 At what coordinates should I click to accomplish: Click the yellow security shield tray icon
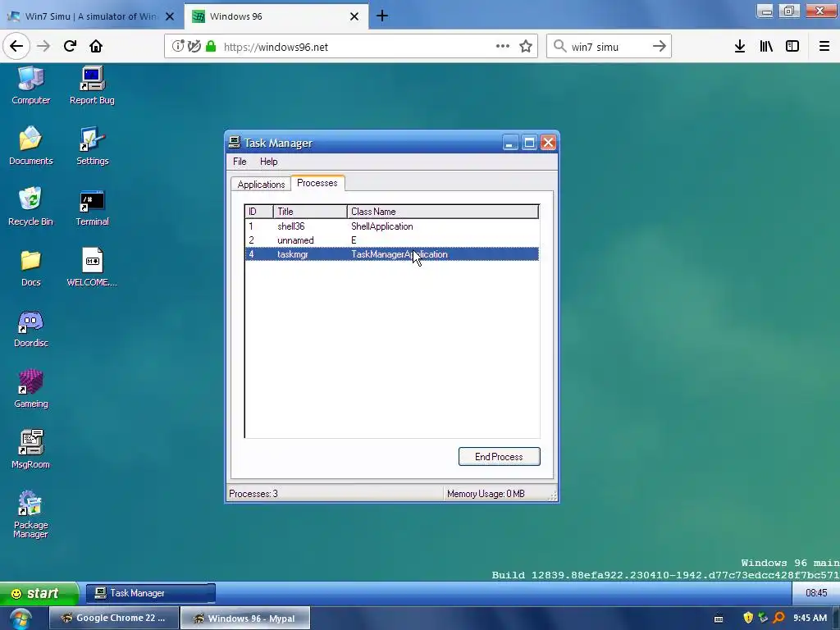[x=748, y=618]
